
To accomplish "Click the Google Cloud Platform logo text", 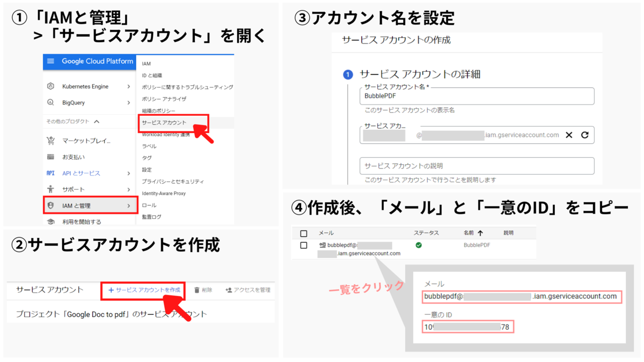I will [97, 61].
